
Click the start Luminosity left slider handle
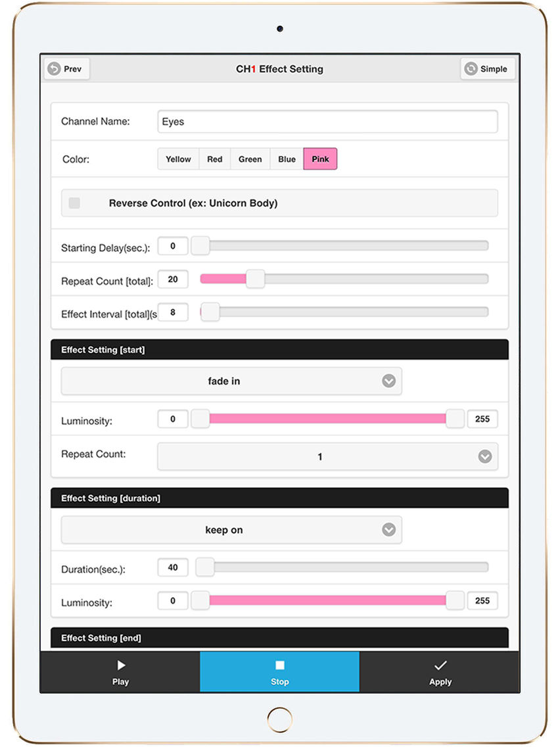click(x=200, y=419)
